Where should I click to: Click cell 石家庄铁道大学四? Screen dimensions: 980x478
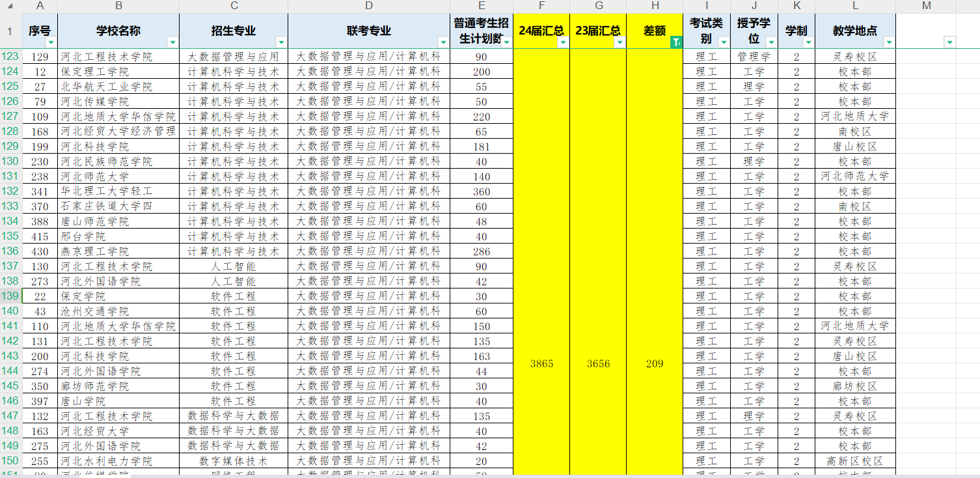coord(118,206)
